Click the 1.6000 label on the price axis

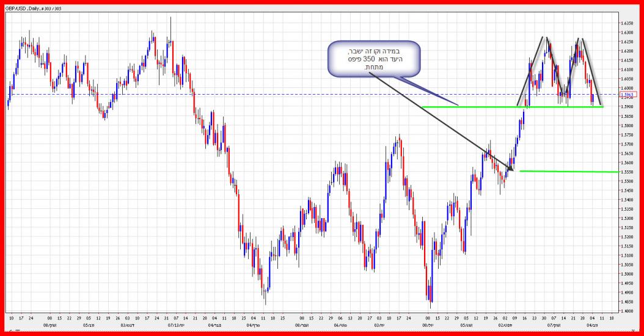[626, 88]
